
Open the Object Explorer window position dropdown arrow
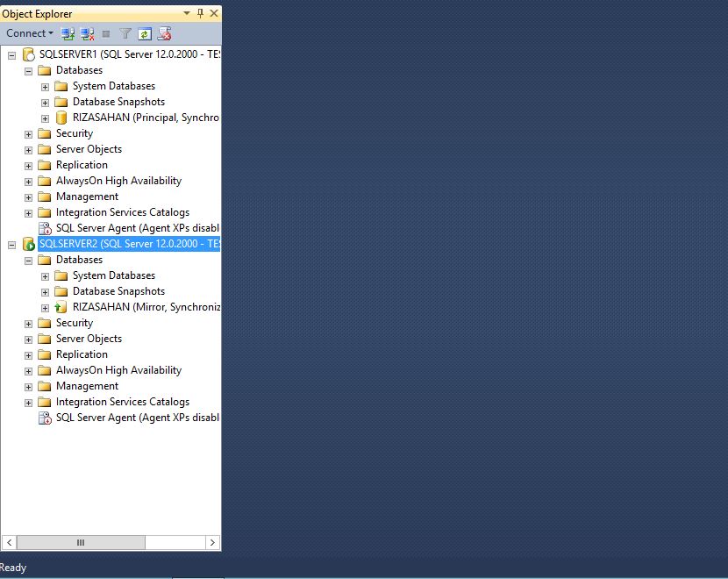pos(187,13)
